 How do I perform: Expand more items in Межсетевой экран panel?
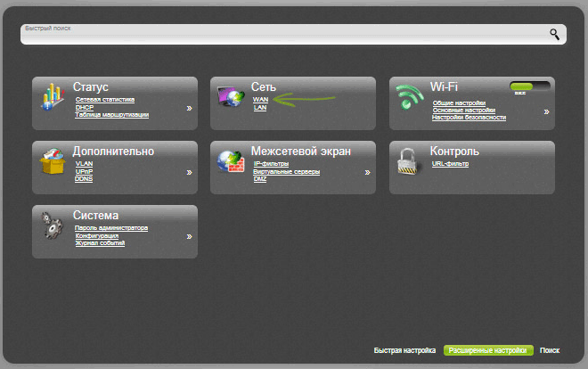367,172
